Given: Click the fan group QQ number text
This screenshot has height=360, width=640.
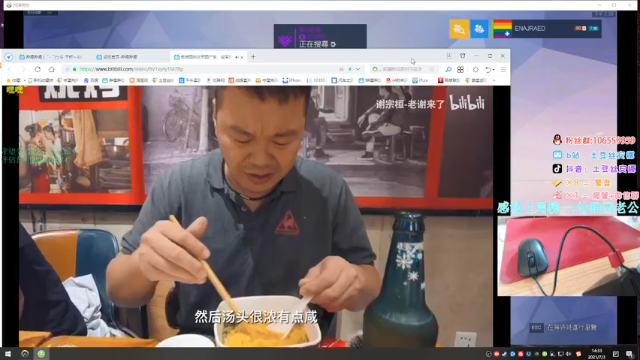Looking at the screenshot, I should [600, 140].
